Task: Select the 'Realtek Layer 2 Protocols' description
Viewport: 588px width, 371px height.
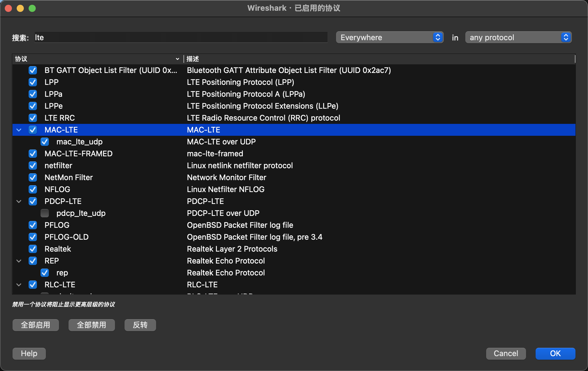Action: tap(232, 249)
